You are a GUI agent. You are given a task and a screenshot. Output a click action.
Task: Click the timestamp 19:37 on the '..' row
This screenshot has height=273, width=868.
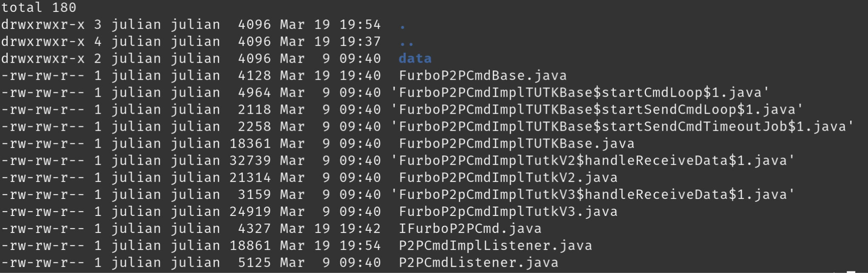(360, 41)
